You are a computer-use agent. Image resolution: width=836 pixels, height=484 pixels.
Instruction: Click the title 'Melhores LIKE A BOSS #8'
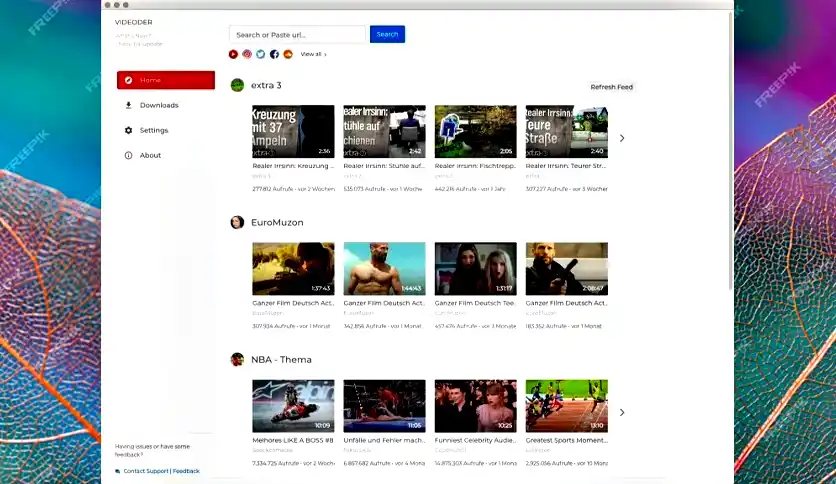(293, 440)
